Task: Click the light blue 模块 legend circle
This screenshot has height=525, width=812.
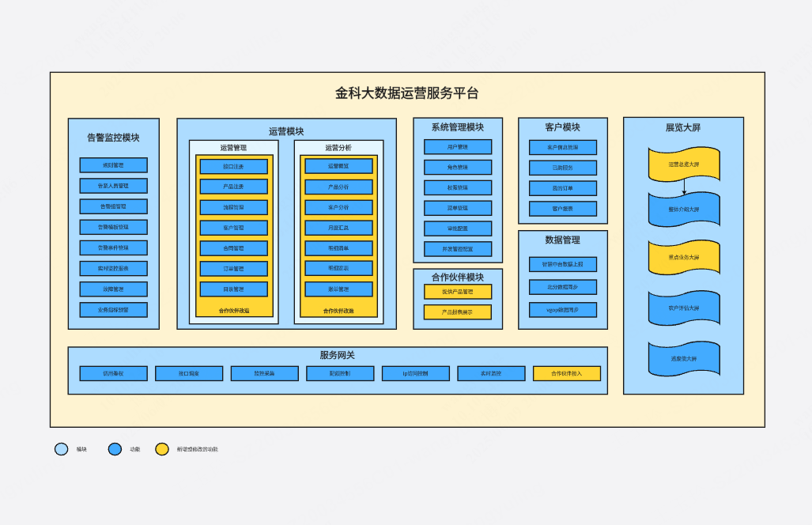Action: (61, 449)
